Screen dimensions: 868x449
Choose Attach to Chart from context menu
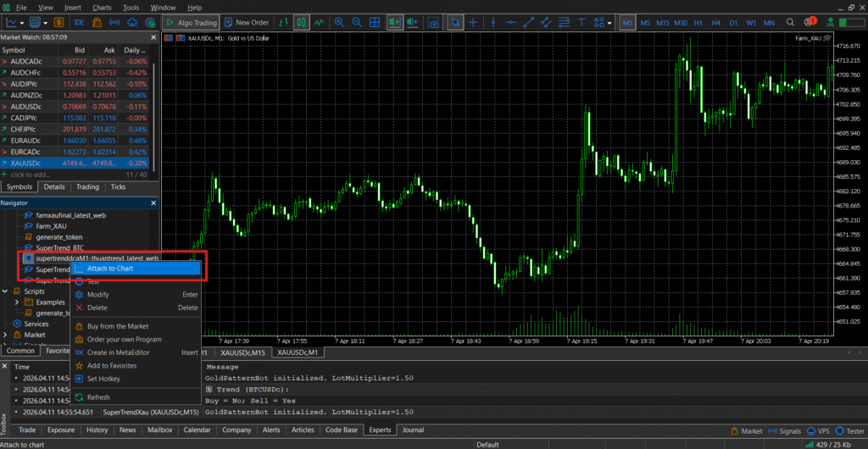(109, 269)
